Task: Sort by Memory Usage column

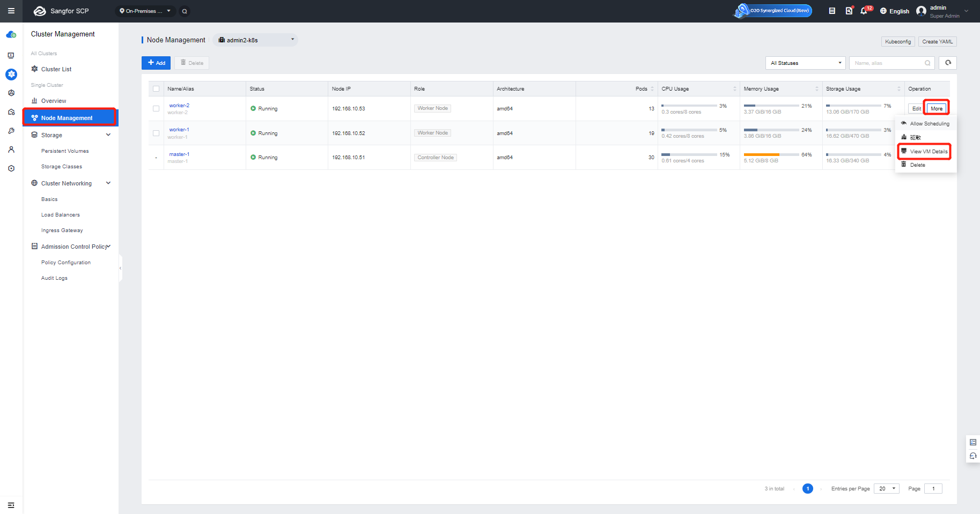Action: pos(817,89)
